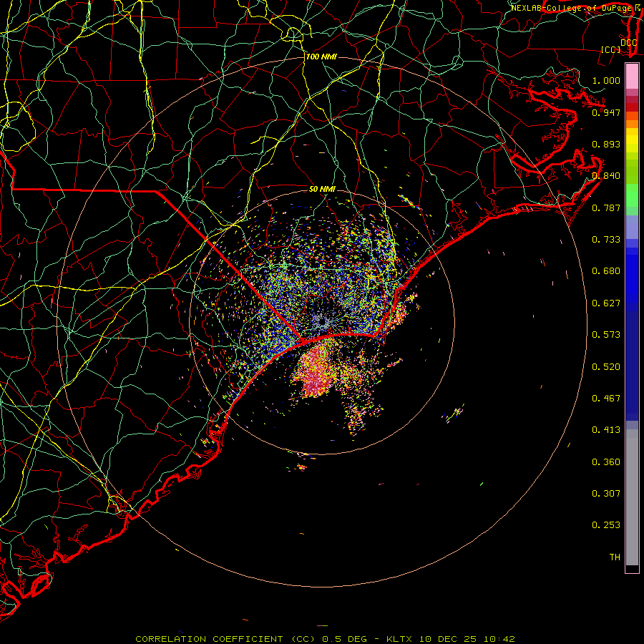644x644 pixels.
Task: Click the 50 NMI range ring label
Action: 322,190
